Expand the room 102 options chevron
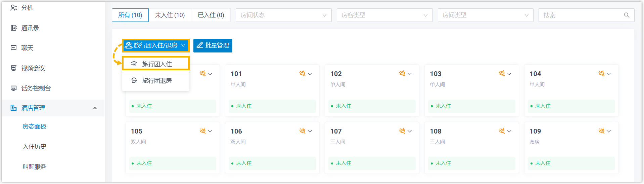Viewport: 644px width, 184px height. [x=410, y=74]
